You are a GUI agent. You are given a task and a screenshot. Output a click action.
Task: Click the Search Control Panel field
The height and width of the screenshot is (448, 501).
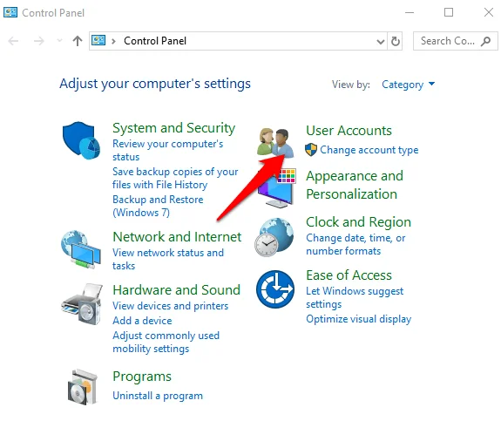tap(456, 41)
